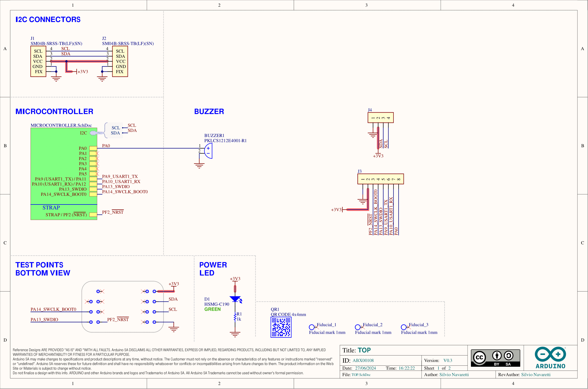Click the Version field showing V0.3
This screenshot has width=588, height=389.
448,360
